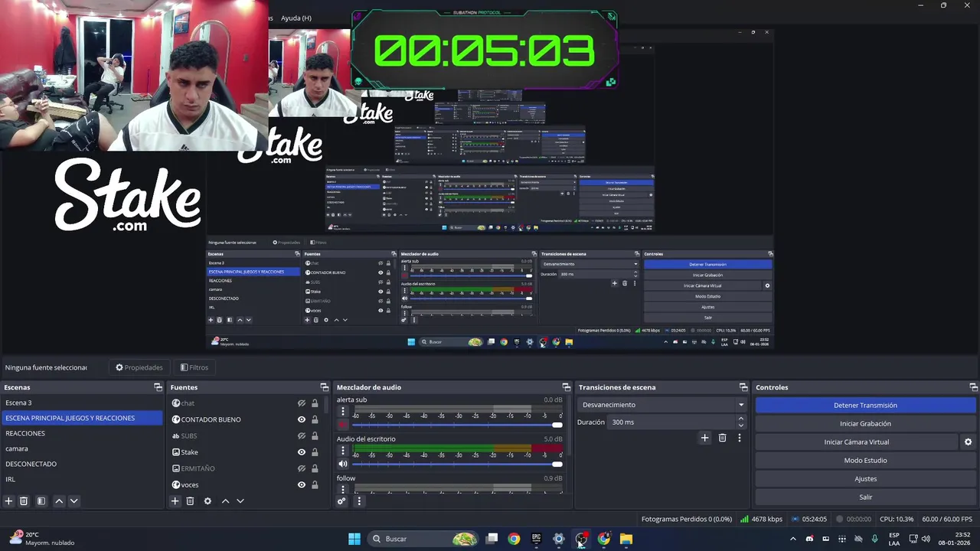980x551 pixels.
Task: Open follow track three-dot menu
Action: click(343, 488)
